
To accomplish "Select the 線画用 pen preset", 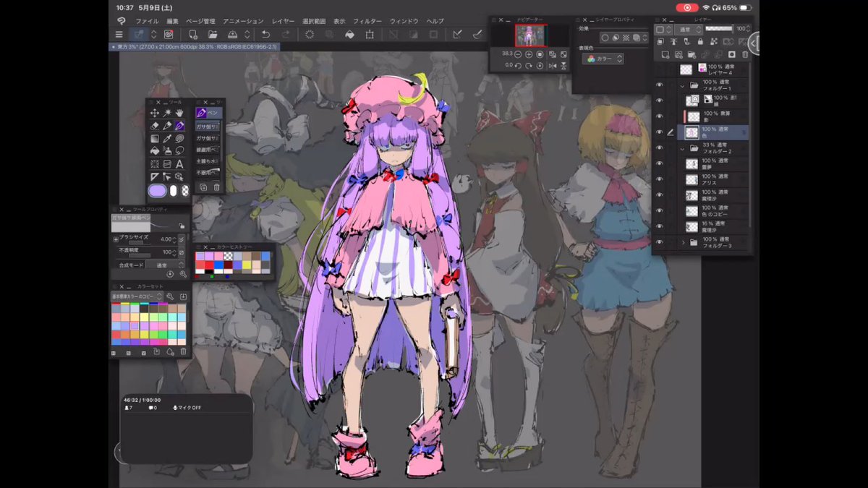I will (x=208, y=149).
